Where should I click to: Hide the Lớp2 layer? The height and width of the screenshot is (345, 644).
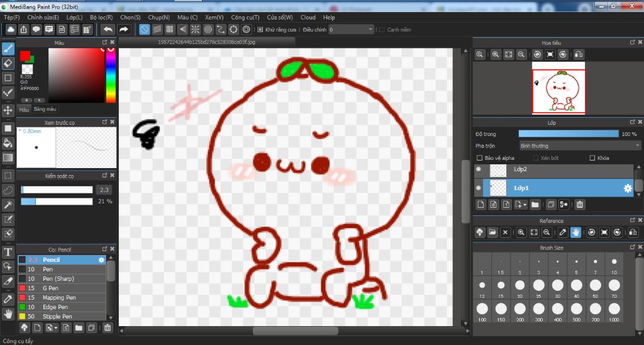click(479, 169)
